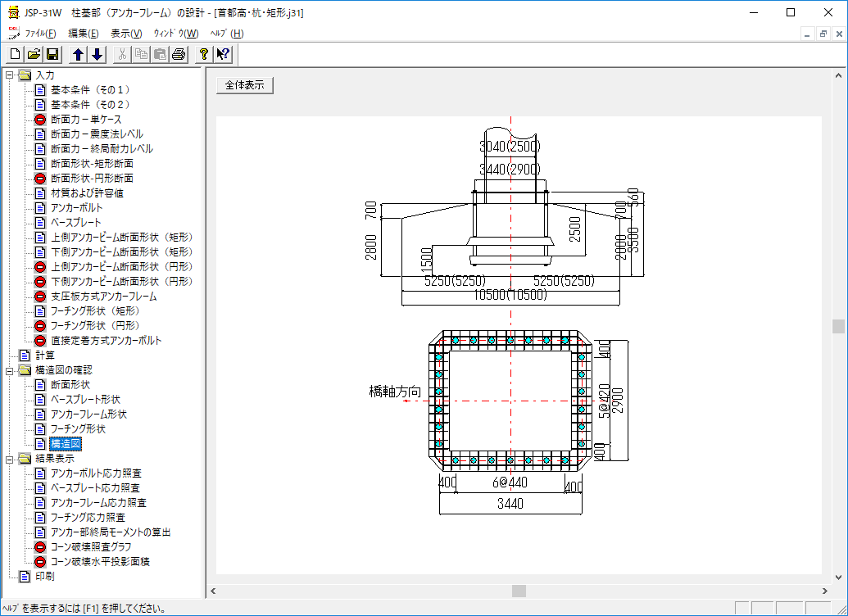
Task: Click the yellow question mark help icon
Action: [204, 54]
